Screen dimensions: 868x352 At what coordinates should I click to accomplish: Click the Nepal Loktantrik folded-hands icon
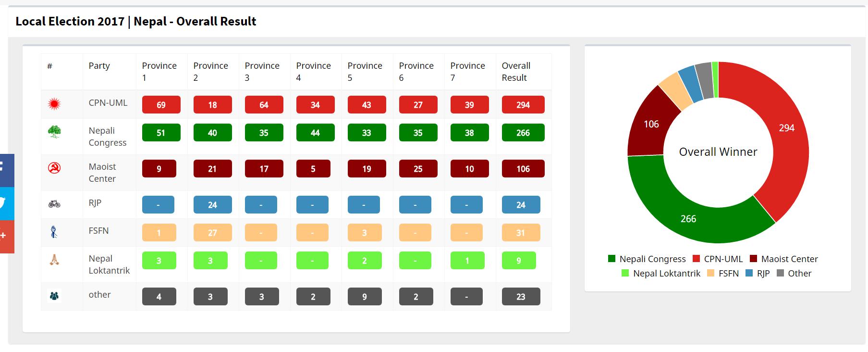54,260
